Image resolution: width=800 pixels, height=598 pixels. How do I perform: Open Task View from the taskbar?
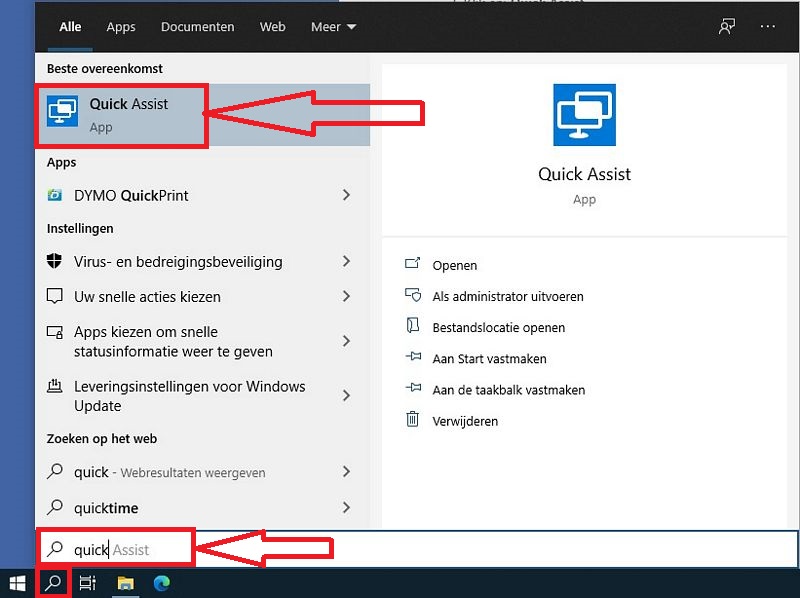[87, 582]
